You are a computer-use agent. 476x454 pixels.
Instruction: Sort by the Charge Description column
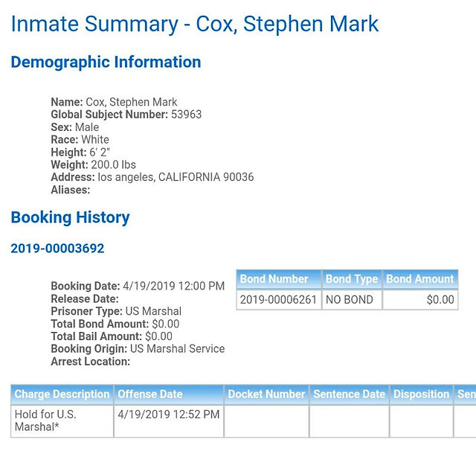(62, 394)
